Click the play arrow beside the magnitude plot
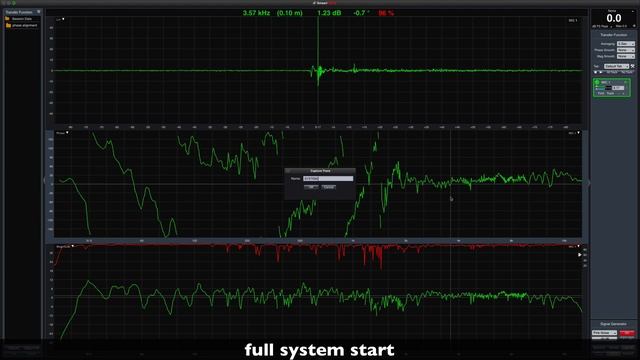This screenshot has width=640, height=360. click(x=580, y=255)
